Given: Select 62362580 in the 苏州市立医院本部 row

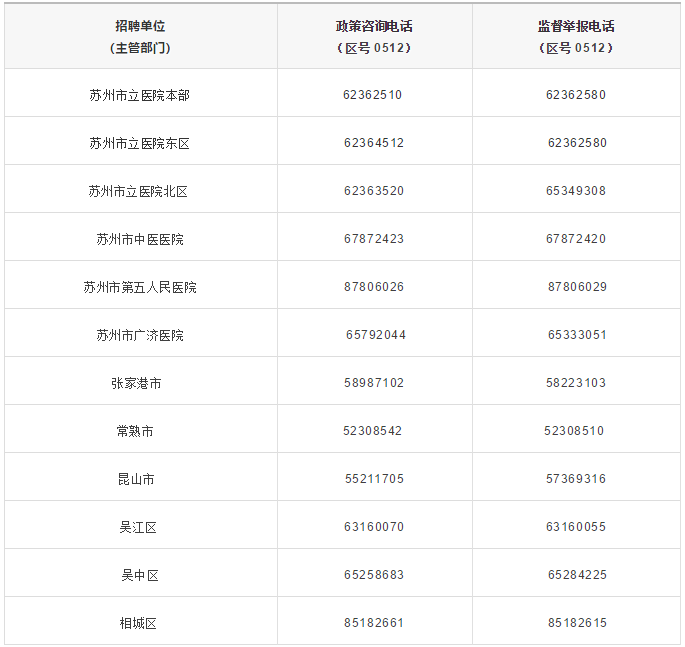Looking at the screenshot, I should coord(576,95).
